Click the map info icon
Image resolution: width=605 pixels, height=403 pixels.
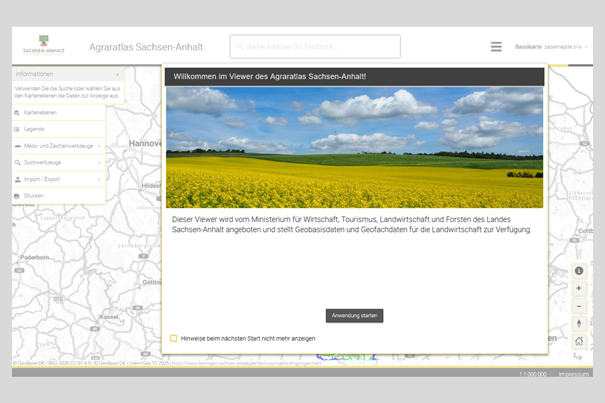(x=579, y=271)
